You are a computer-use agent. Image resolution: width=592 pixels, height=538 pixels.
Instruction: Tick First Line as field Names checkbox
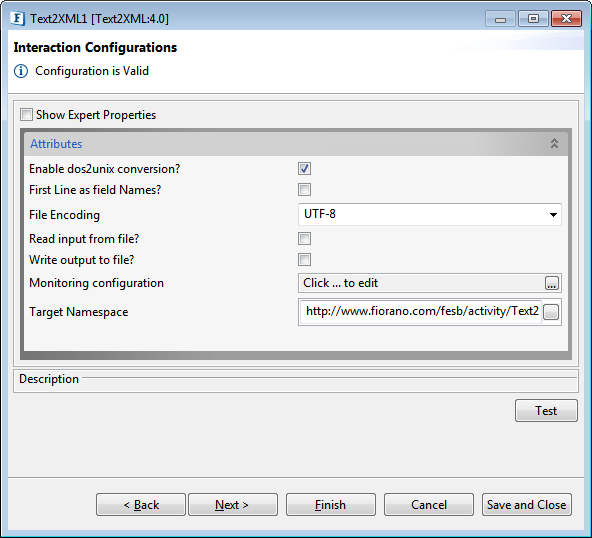click(304, 190)
